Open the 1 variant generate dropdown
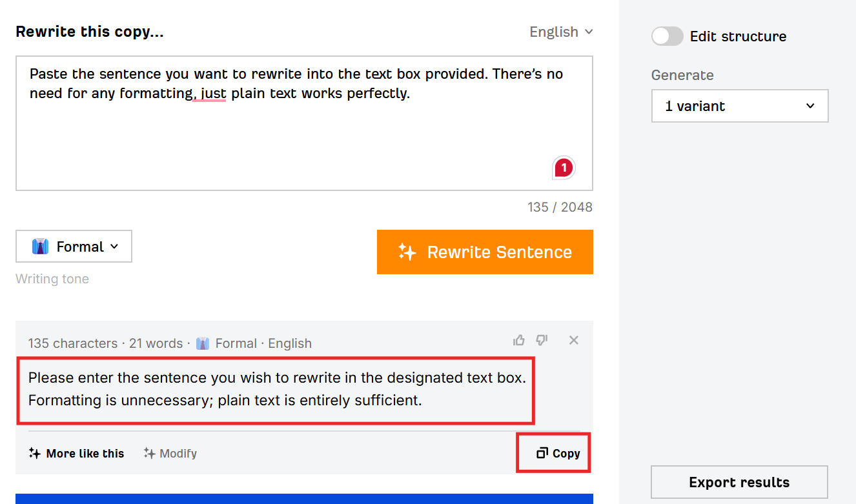 click(x=740, y=106)
